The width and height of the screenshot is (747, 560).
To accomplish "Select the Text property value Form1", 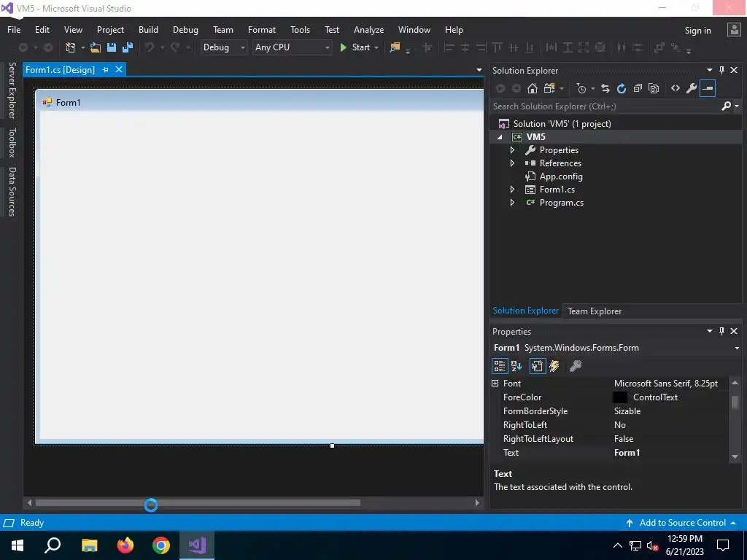I will point(627,452).
